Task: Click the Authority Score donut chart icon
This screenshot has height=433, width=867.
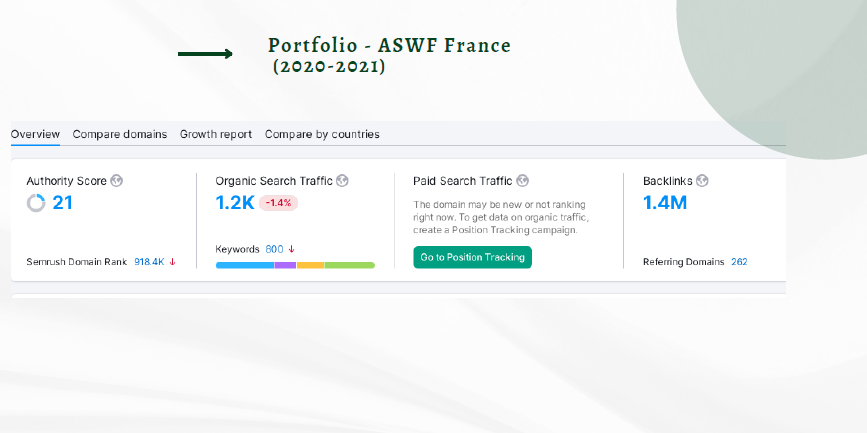Action: pos(36,203)
